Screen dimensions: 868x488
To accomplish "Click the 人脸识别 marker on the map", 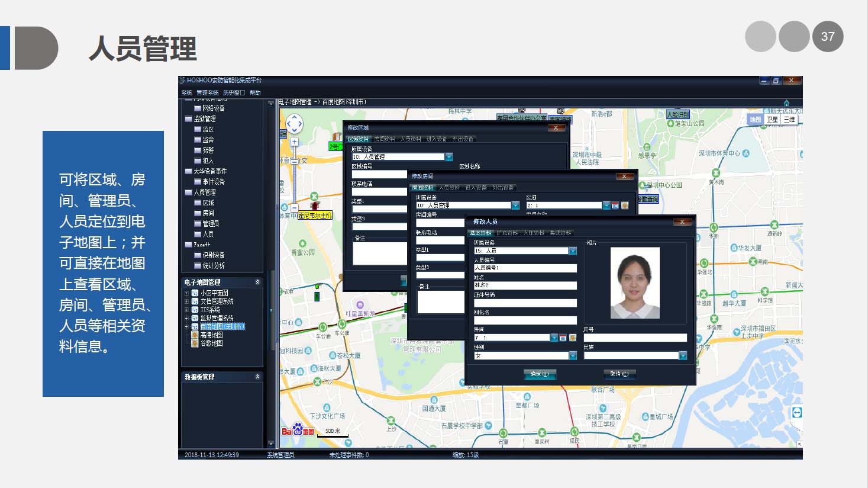I will pos(677,114).
